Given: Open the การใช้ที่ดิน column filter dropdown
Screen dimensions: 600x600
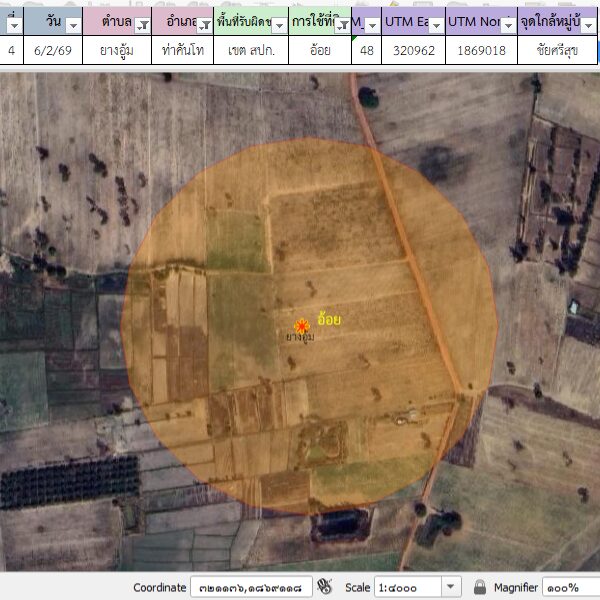Looking at the screenshot, I should click(342, 24).
